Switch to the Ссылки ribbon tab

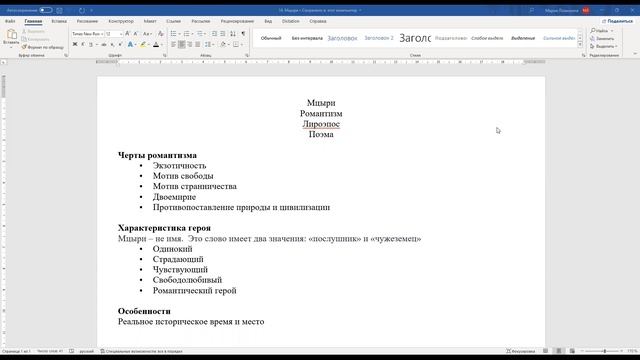[173, 21]
